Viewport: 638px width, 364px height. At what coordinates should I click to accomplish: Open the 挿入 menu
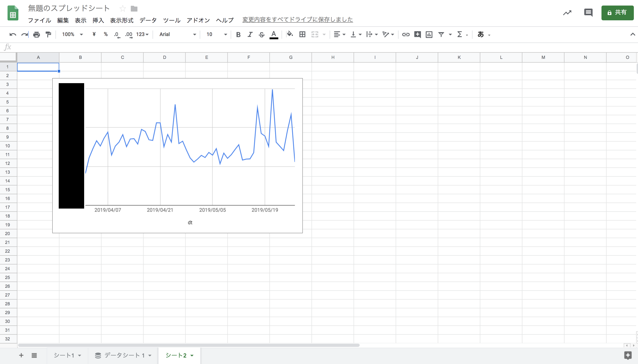(x=98, y=20)
